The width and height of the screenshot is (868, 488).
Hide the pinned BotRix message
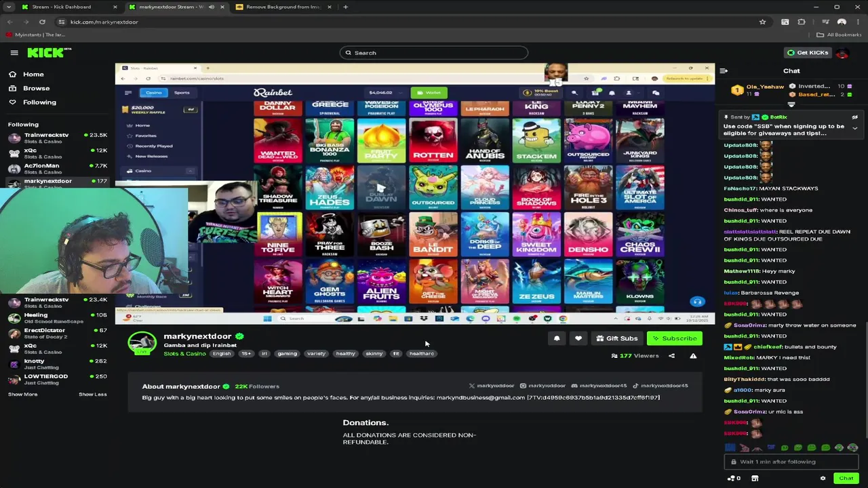point(854,117)
